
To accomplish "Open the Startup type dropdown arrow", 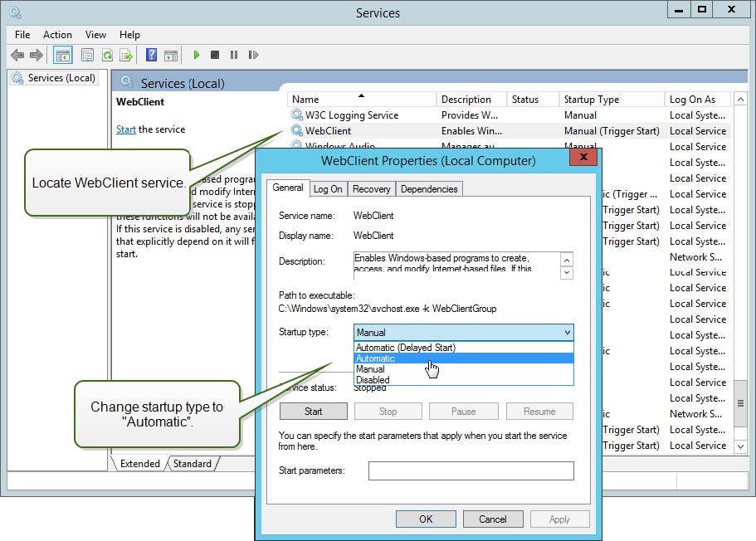I will coord(567,333).
